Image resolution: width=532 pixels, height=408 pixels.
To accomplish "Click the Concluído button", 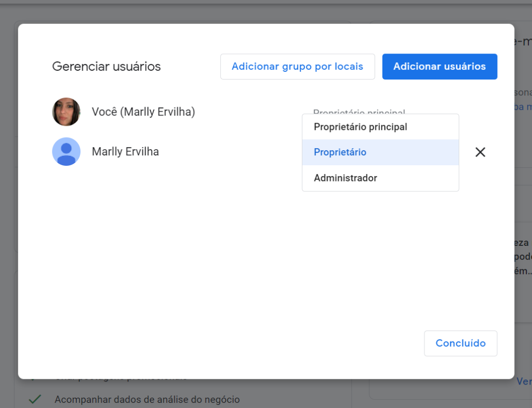I will coord(460,343).
